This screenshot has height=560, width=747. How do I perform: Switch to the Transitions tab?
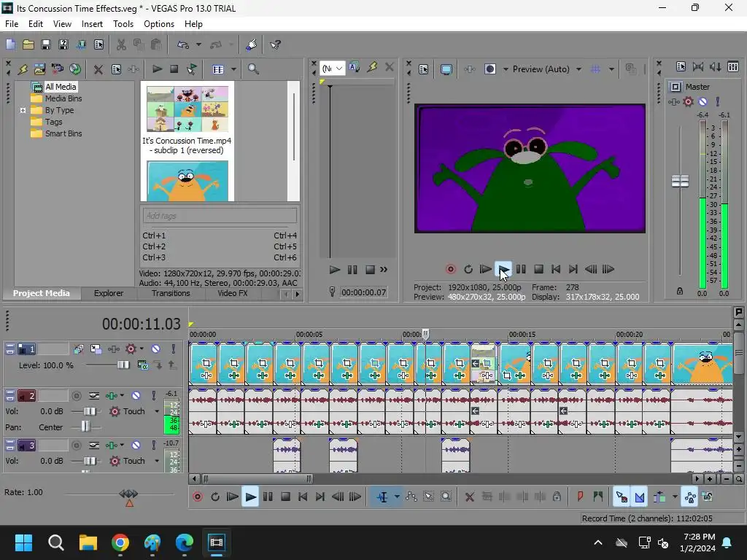point(171,293)
